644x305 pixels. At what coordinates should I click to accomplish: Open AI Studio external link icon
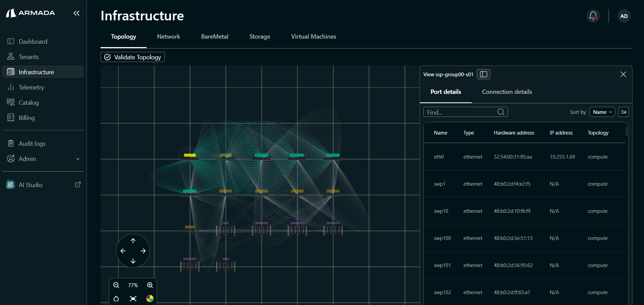78,185
